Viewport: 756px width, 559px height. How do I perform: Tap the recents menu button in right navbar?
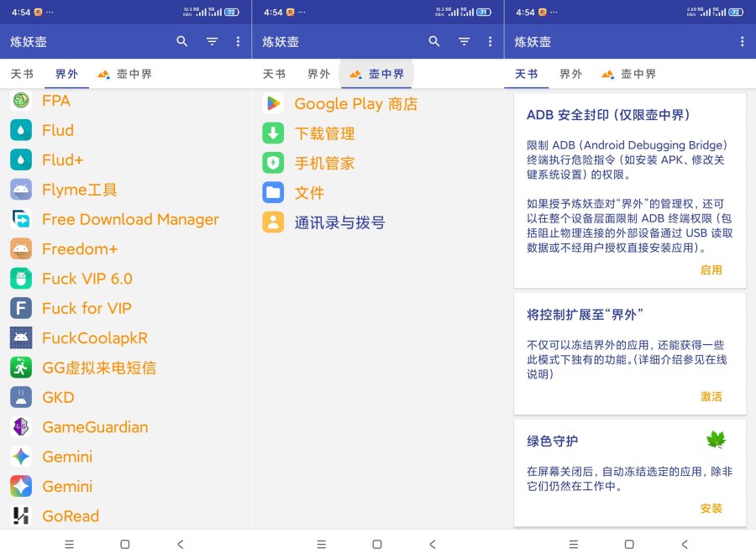click(x=574, y=544)
